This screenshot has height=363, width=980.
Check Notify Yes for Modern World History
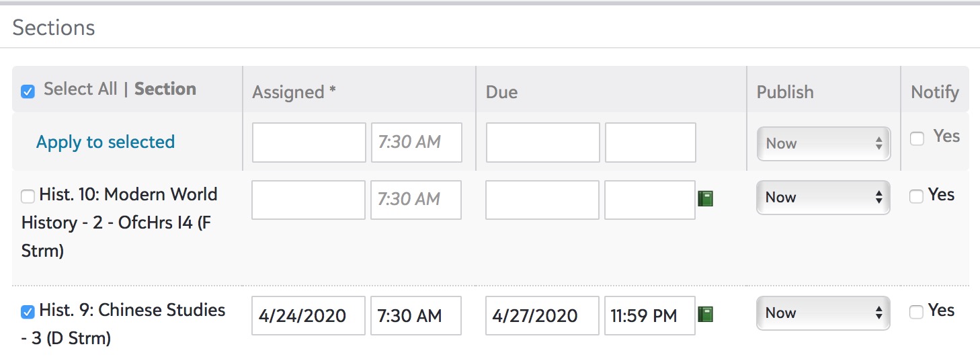(x=915, y=196)
